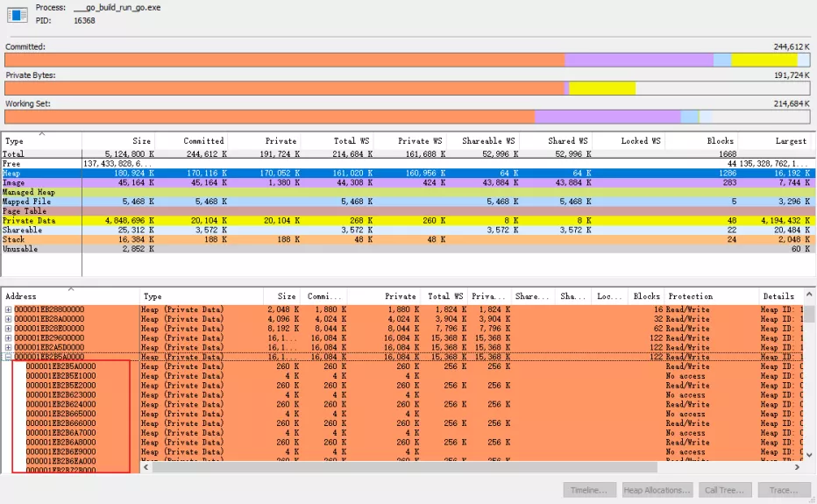Expand address row 000001EB2A5D0000

[9, 347]
